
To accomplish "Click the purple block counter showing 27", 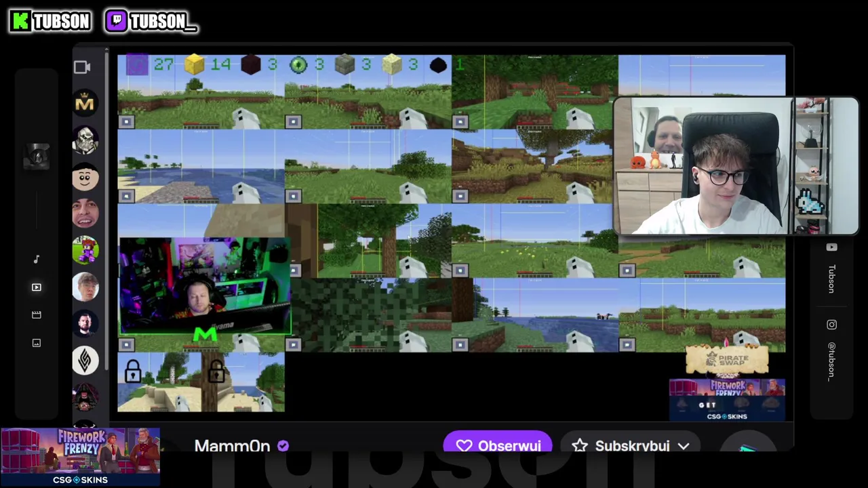I will point(137,64).
